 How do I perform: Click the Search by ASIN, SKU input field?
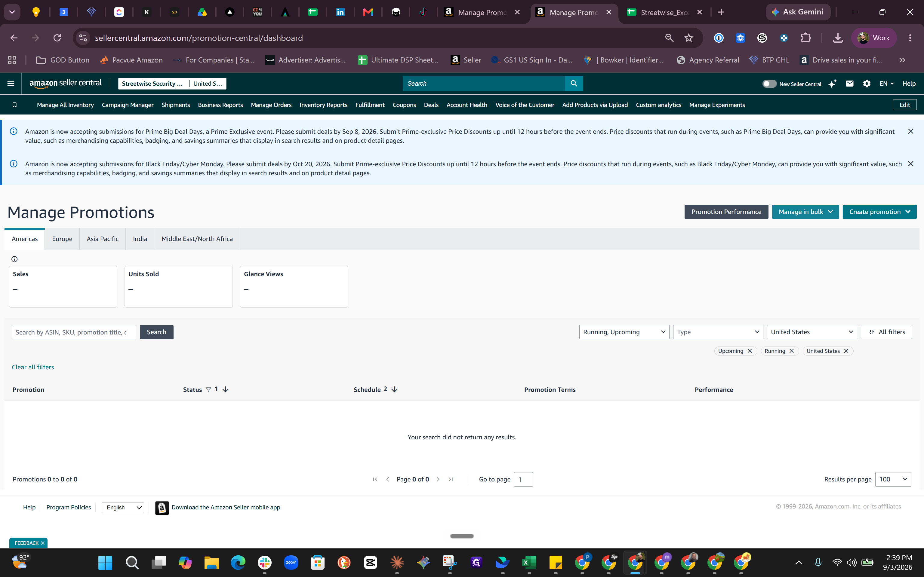pos(74,332)
